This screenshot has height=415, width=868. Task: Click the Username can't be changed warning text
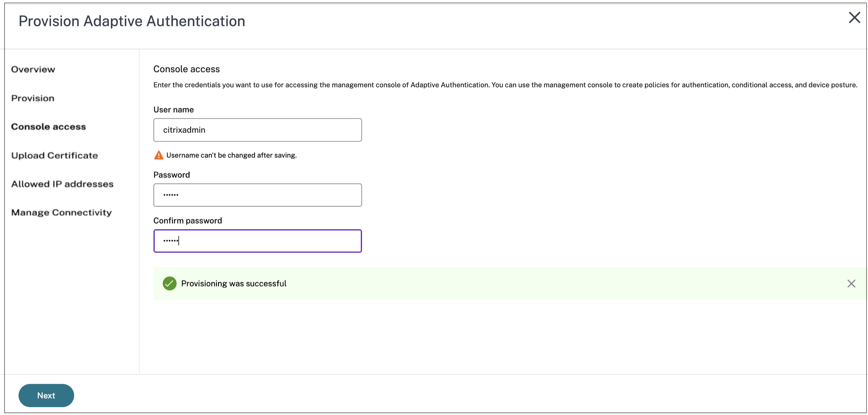pos(231,156)
